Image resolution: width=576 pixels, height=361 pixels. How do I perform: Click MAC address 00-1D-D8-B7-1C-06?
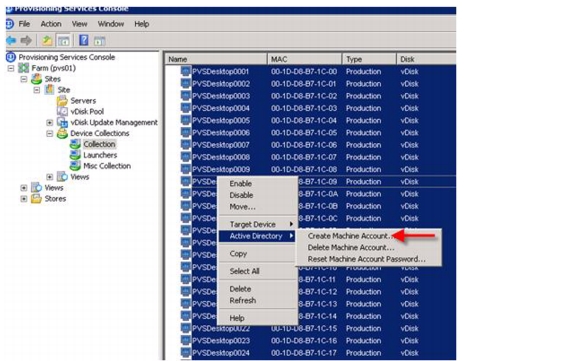(x=304, y=145)
